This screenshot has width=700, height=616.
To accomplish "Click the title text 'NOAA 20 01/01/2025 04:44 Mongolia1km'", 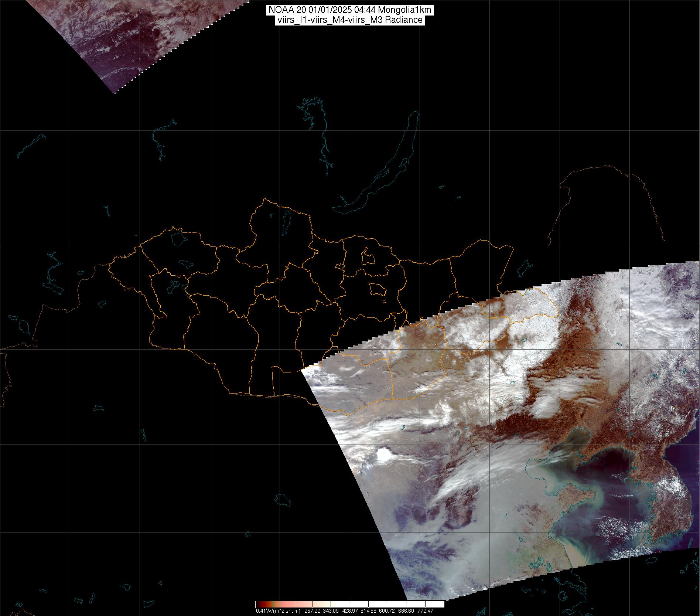I will tap(349, 10).
